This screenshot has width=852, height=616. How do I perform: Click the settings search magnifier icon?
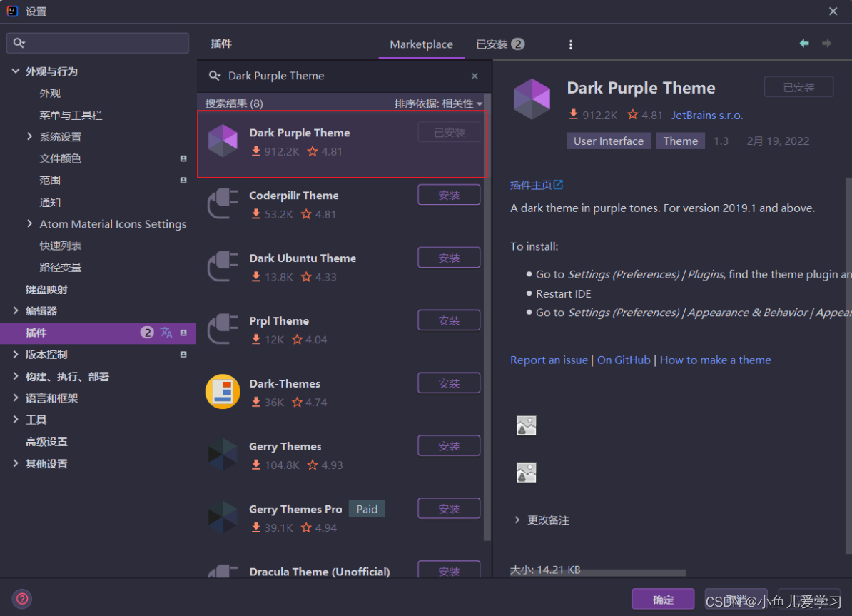[19, 42]
